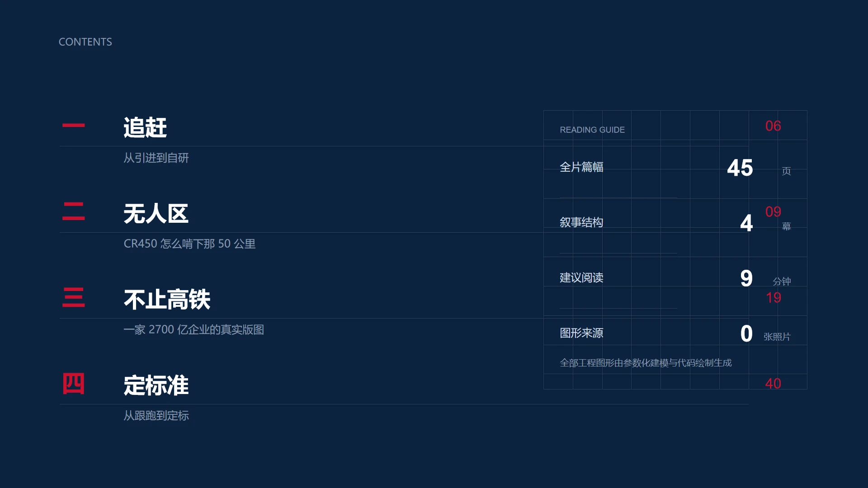This screenshot has height=488, width=868.
Task: Click the large number 9
Action: pos(746,278)
